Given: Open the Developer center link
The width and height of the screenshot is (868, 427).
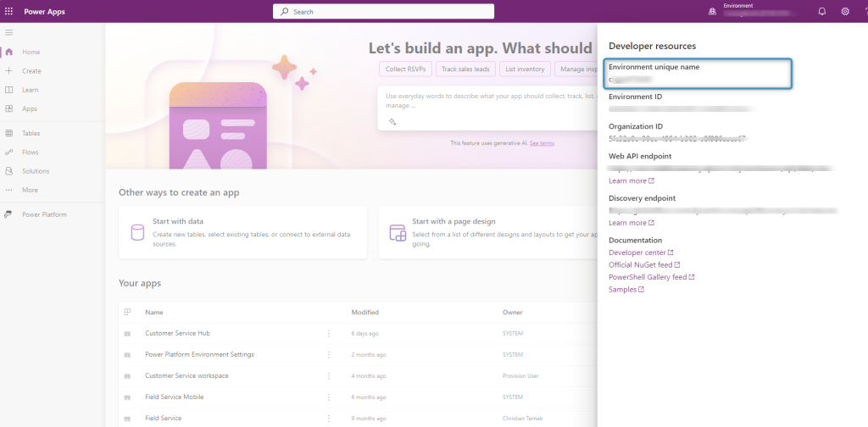Looking at the screenshot, I should pos(641,252).
